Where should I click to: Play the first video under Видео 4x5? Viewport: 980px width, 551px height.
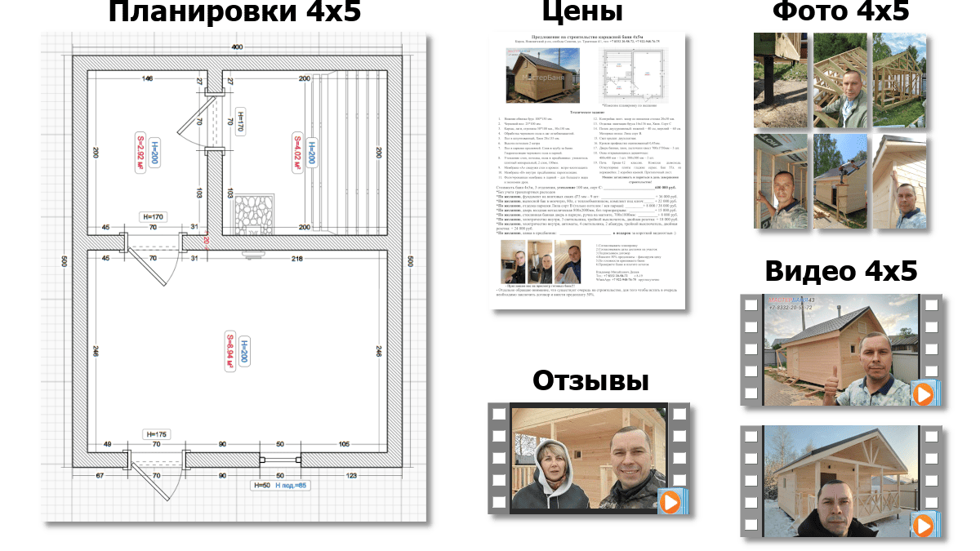(923, 395)
